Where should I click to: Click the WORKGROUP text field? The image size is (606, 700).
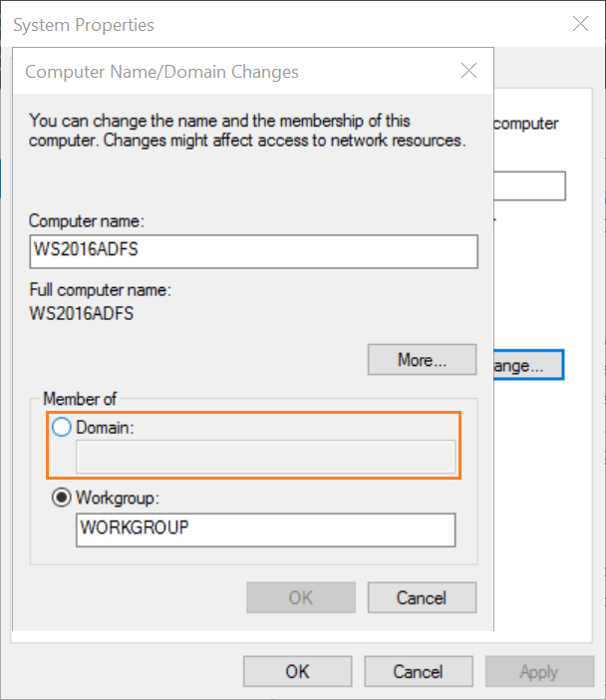click(265, 529)
